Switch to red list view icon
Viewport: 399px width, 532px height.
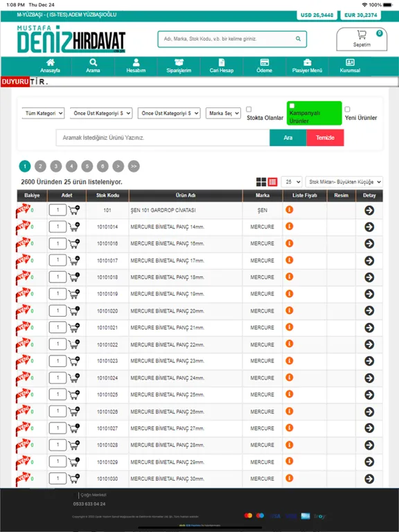click(x=272, y=182)
